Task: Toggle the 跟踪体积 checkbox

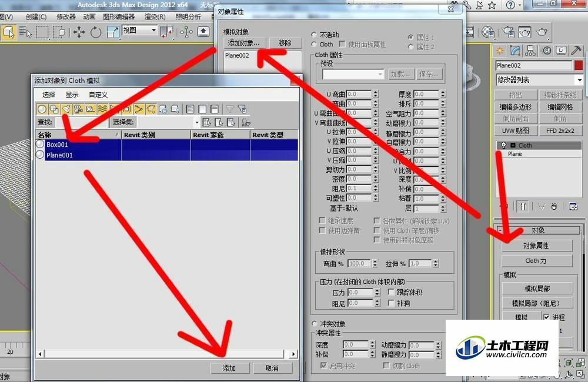Action: pos(391,291)
